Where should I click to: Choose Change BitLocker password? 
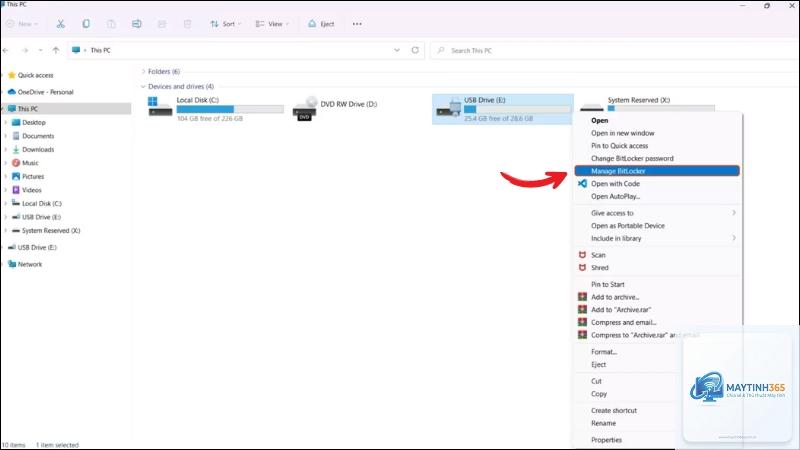coord(632,159)
